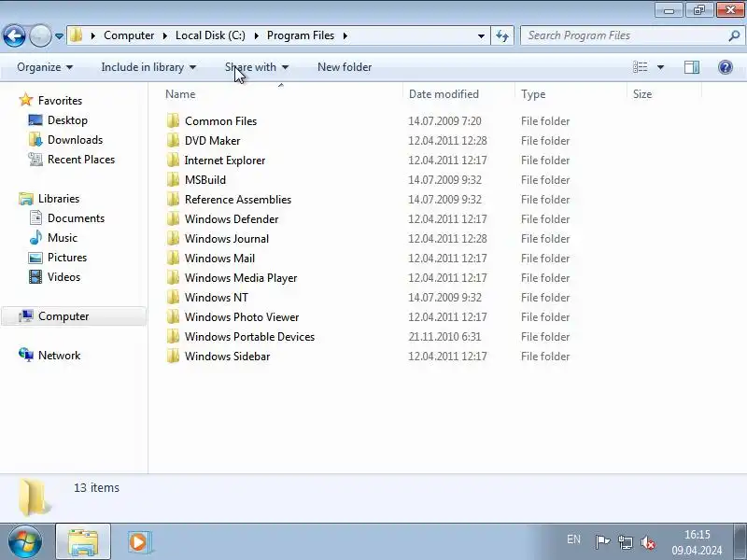Open the Organize menu
This screenshot has width=747, height=560.
coord(45,67)
